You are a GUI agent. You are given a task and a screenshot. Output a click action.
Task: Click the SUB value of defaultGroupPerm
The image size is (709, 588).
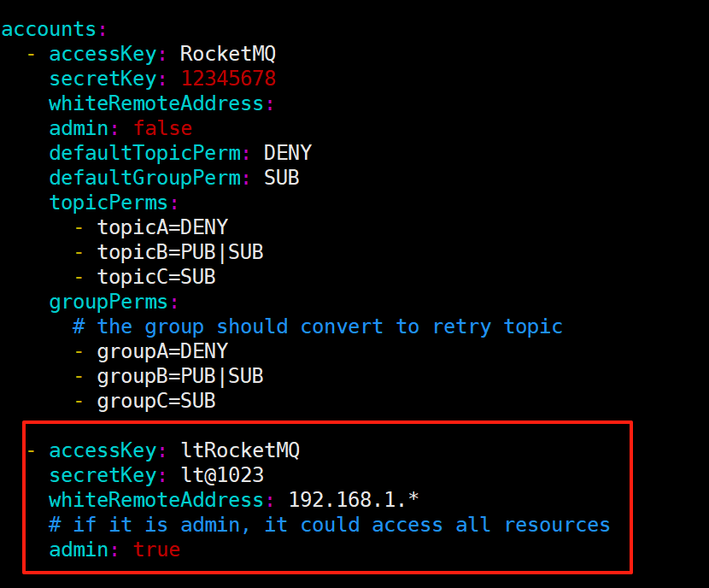click(x=281, y=178)
